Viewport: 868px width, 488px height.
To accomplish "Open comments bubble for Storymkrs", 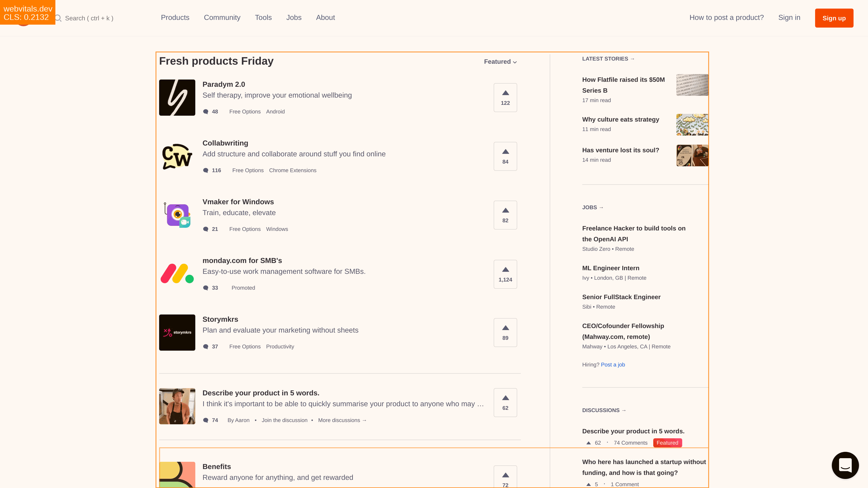I will point(205,347).
